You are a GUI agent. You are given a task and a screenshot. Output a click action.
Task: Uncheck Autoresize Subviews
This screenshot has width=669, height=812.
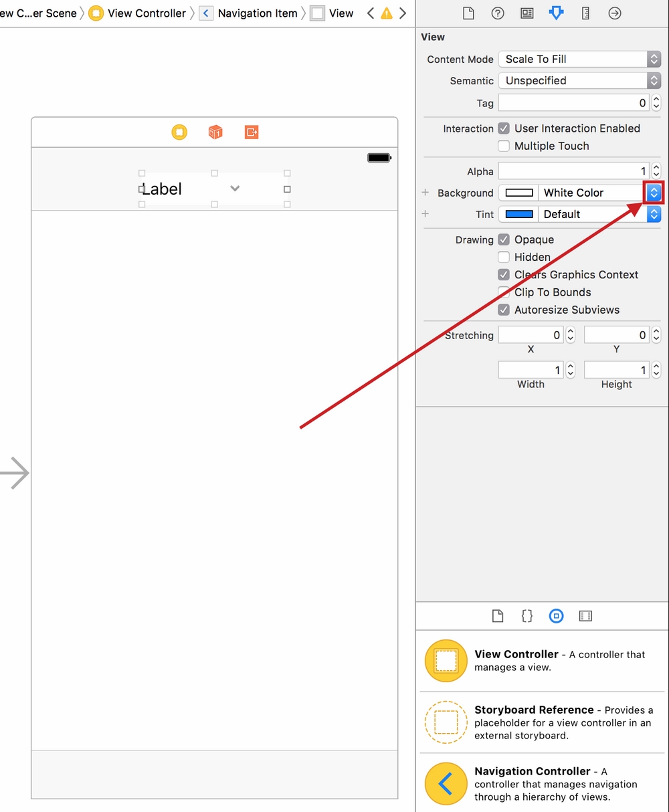(504, 310)
